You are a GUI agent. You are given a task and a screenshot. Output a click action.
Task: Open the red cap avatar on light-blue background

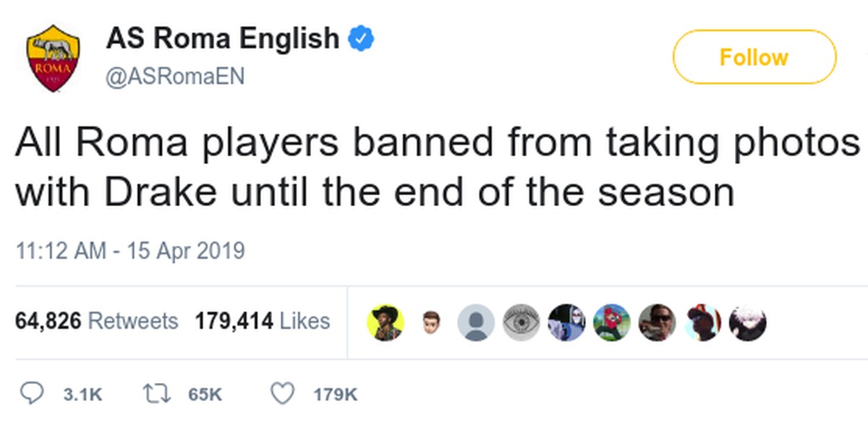(x=702, y=322)
